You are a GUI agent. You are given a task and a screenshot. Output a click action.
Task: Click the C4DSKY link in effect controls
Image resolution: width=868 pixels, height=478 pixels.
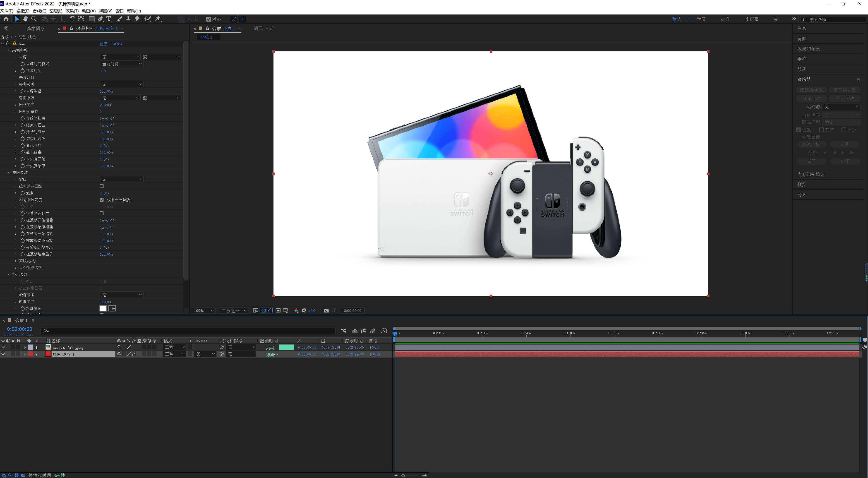(117, 44)
